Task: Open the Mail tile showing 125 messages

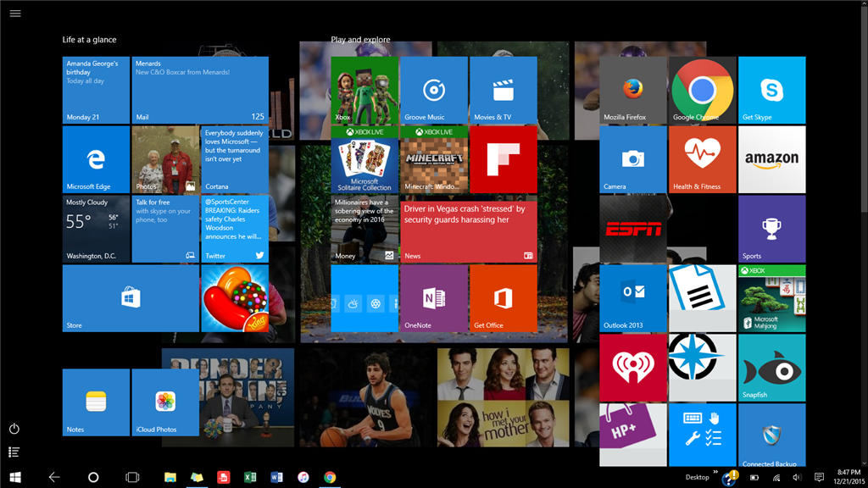Action: [x=200, y=90]
